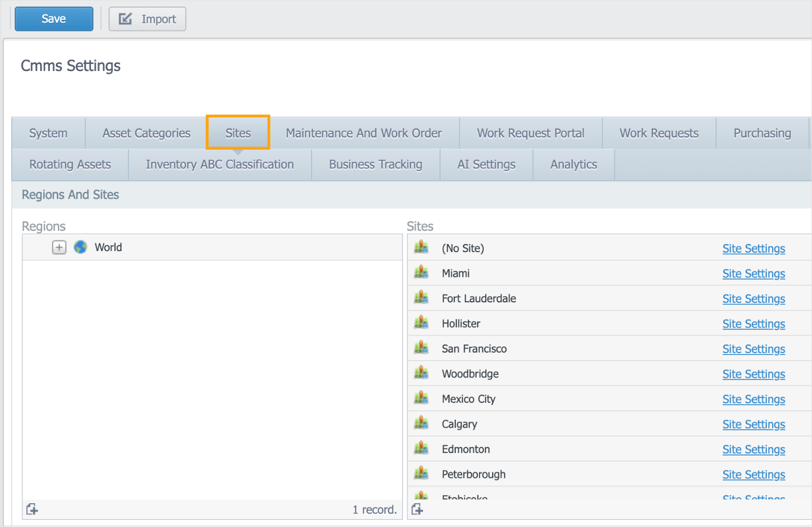
Task: Open Site Settings for Peterborough
Action: [753, 474]
